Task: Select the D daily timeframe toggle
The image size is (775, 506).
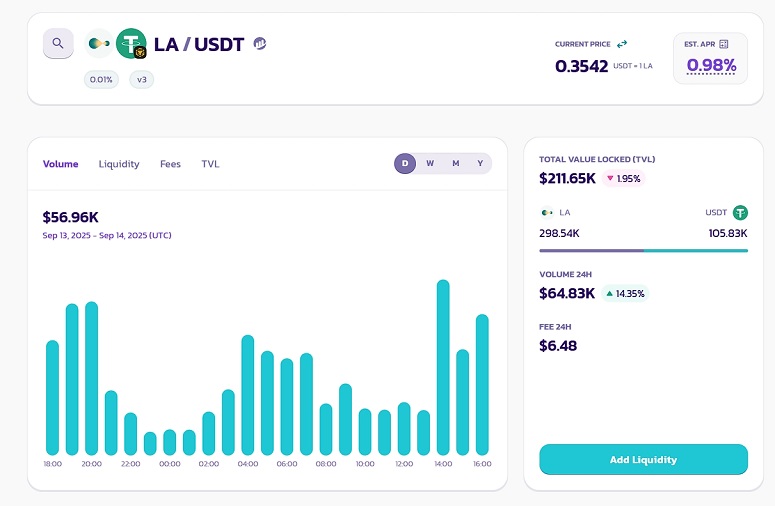Action: pyautogui.click(x=405, y=163)
